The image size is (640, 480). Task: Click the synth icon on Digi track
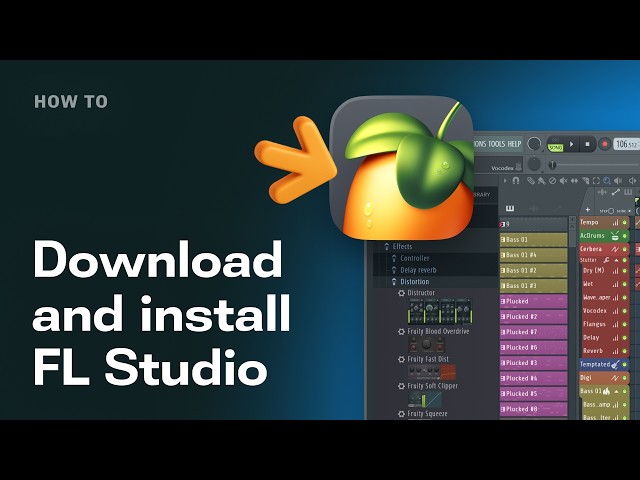(x=615, y=378)
